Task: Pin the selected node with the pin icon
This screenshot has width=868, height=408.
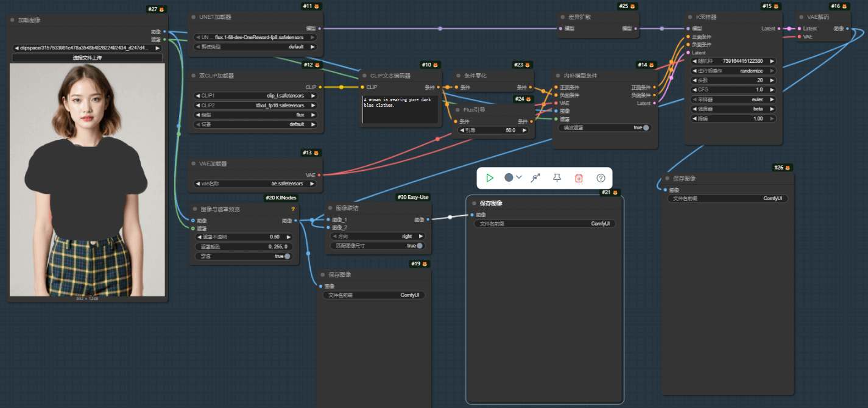Action: pyautogui.click(x=557, y=178)
